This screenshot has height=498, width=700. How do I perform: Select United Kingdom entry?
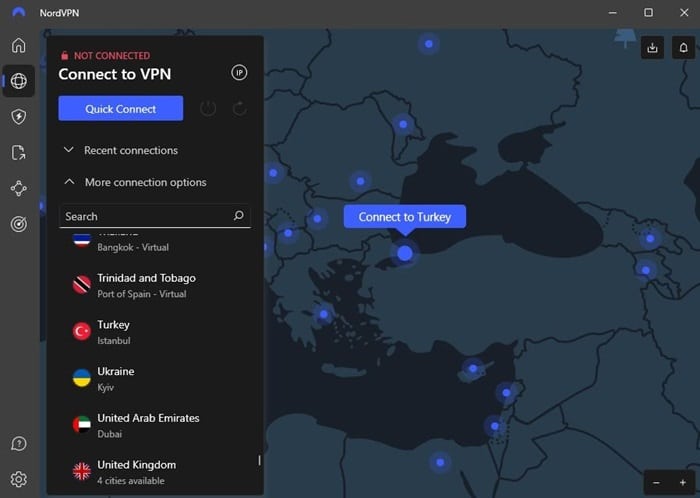pos(154,472)
